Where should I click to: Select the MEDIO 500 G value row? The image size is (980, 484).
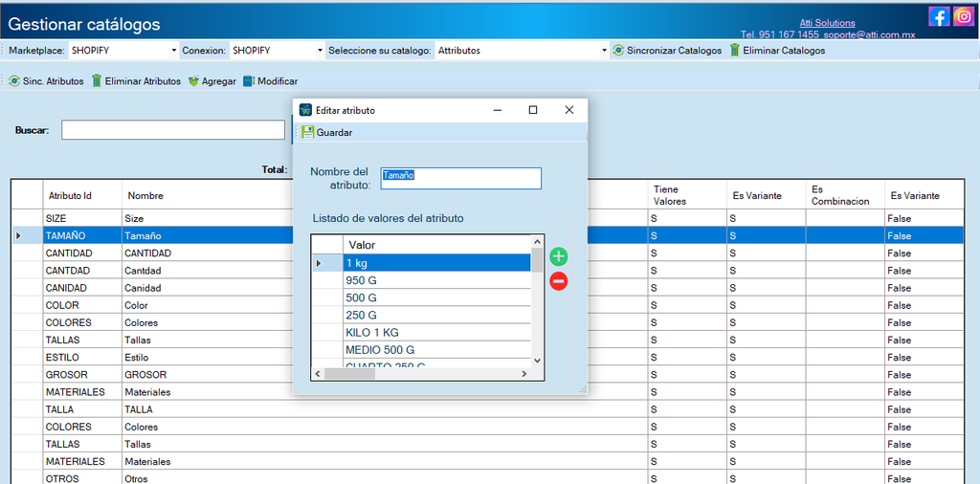(421, 349)
